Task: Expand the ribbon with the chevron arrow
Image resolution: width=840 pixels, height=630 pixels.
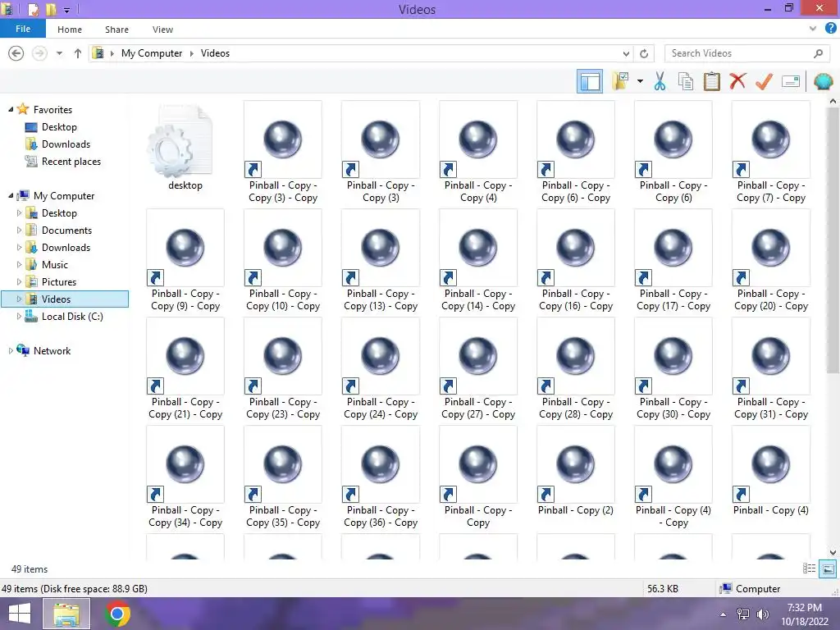Action: [813, 29]
